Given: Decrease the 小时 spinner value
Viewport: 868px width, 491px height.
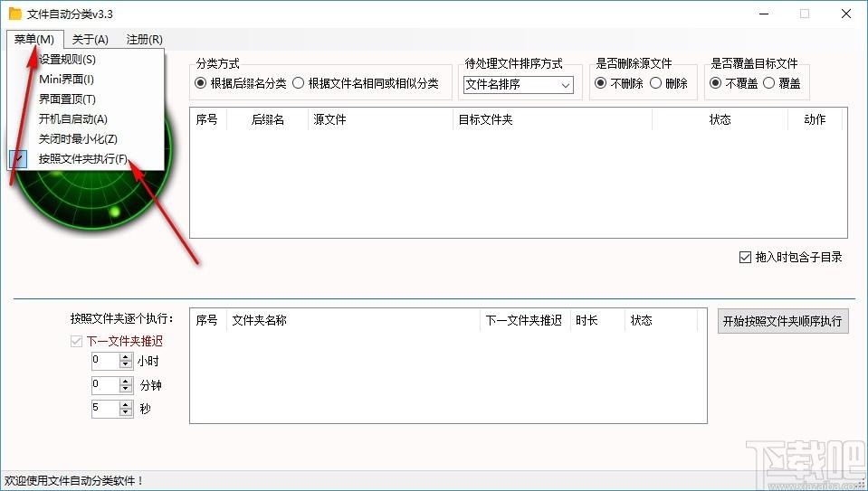Looking at the screenshot, I should 126,365.
